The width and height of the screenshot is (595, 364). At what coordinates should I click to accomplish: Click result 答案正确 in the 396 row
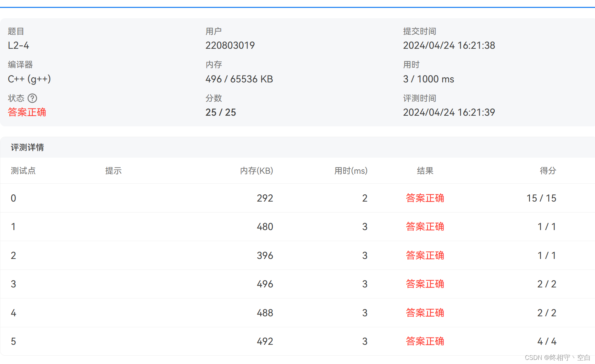click(425, 255)
